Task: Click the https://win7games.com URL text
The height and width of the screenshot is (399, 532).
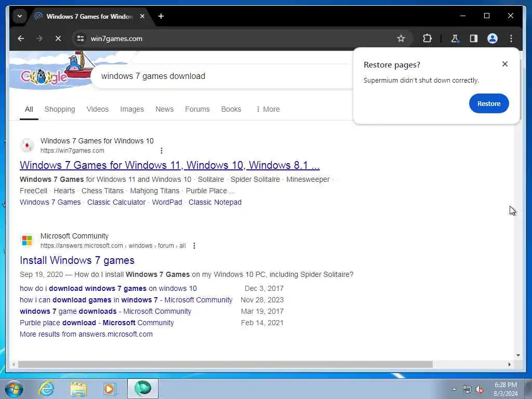Action: coord(72,151)
